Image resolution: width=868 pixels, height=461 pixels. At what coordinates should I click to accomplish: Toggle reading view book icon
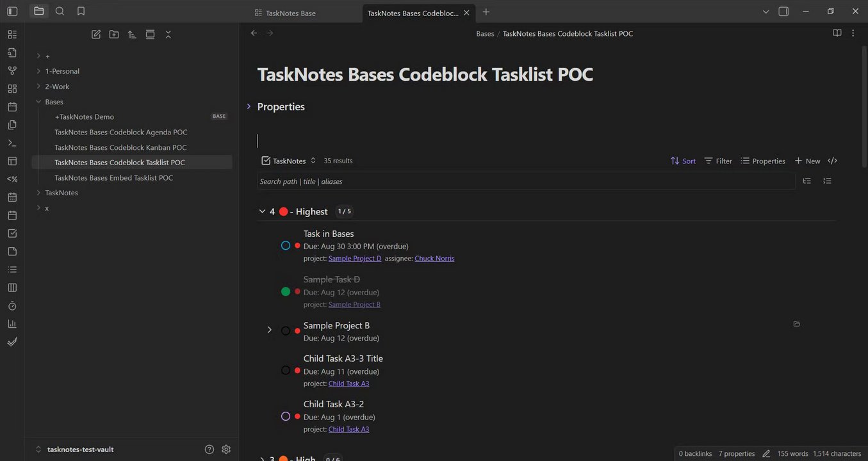837,33
